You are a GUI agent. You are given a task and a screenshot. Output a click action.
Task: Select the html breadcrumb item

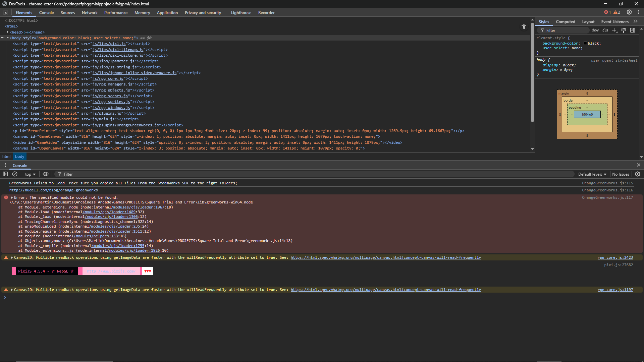click(x=6, y=157)
